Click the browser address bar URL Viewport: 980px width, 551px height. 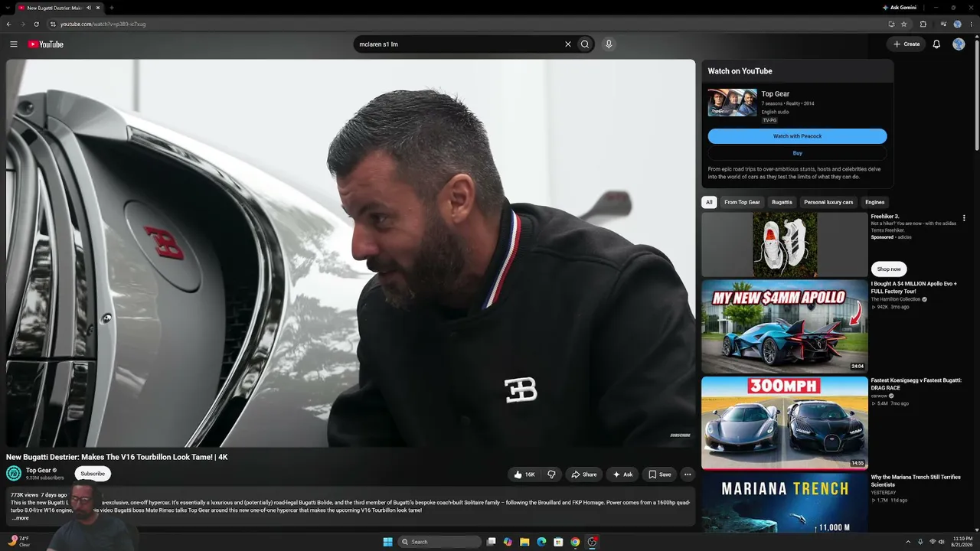click(103, 24)
